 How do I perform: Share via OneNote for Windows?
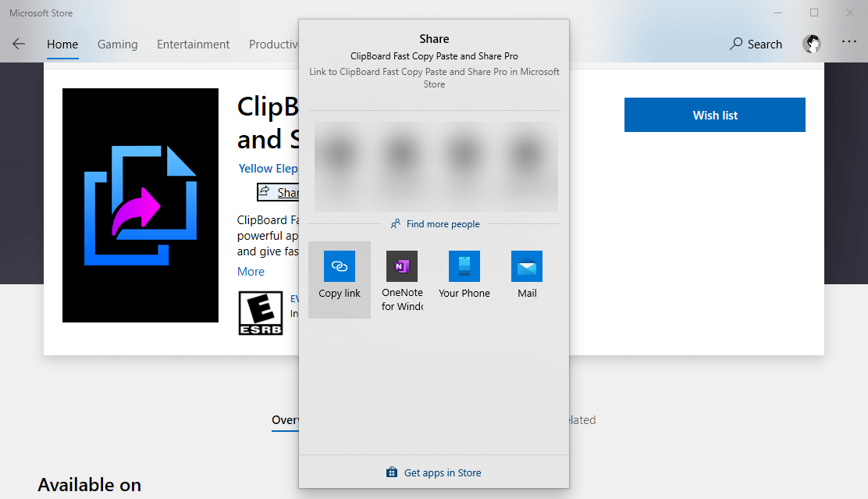click(x=401, y=275)
